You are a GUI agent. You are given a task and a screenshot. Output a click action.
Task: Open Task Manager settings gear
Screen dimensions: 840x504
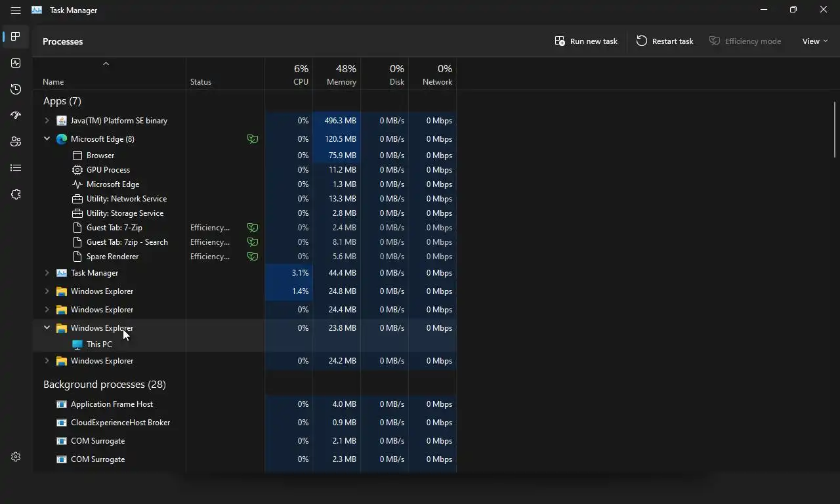(x=16, y=457)
